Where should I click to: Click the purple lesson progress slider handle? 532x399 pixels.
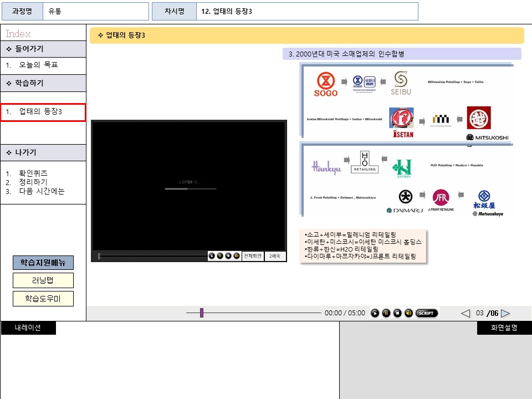point(202,313)
